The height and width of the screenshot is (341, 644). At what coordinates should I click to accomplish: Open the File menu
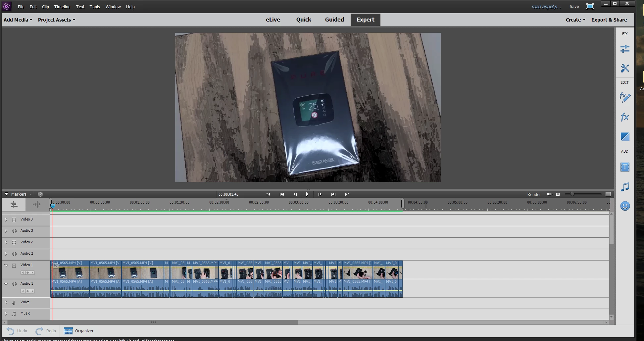point(21,7)
